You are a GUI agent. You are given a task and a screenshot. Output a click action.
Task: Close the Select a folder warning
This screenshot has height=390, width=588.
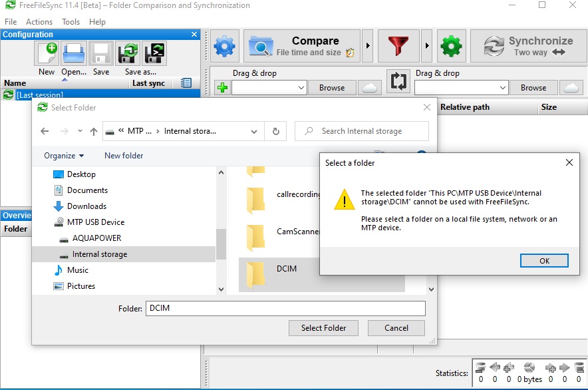569,162
